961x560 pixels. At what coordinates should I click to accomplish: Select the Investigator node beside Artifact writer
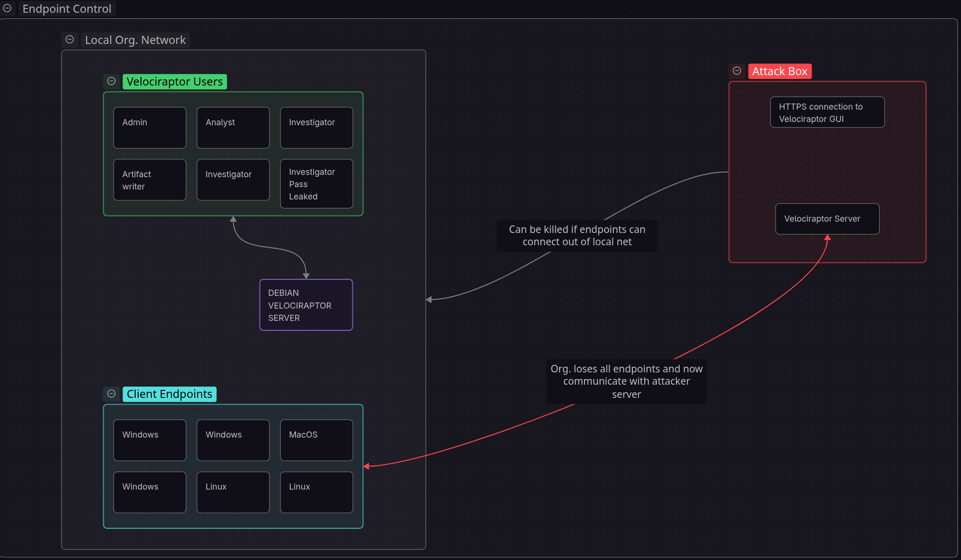233,180
